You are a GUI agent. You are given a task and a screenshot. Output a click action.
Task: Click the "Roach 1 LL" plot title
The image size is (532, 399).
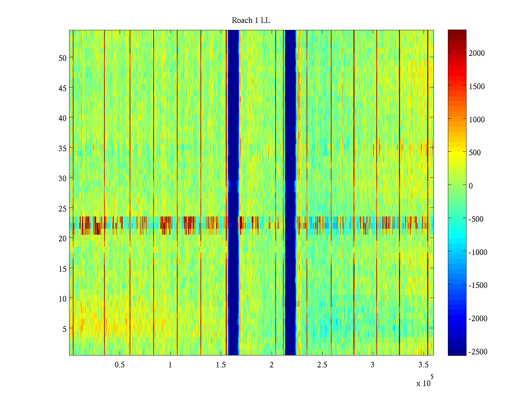pos(251,21)
